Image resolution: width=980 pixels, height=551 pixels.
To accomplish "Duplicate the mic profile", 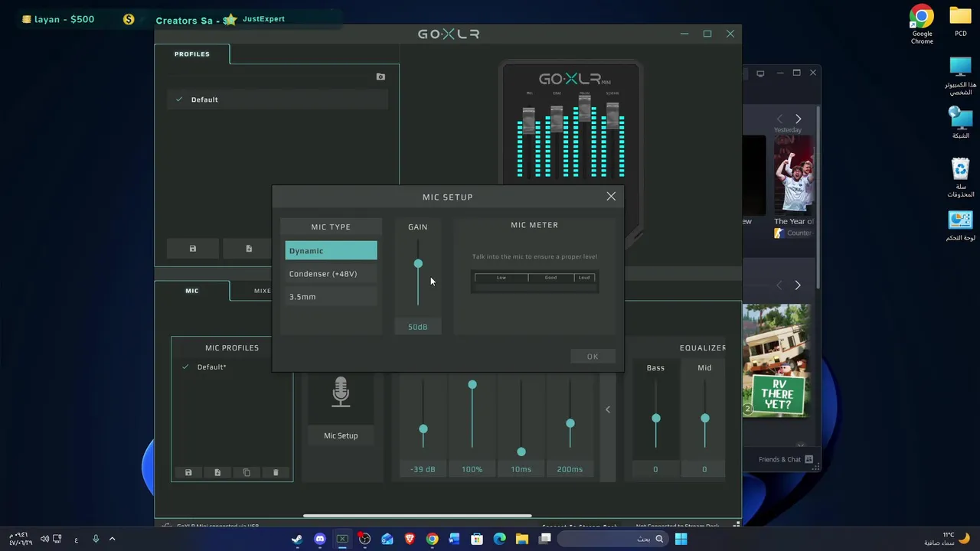I will 247,473.
